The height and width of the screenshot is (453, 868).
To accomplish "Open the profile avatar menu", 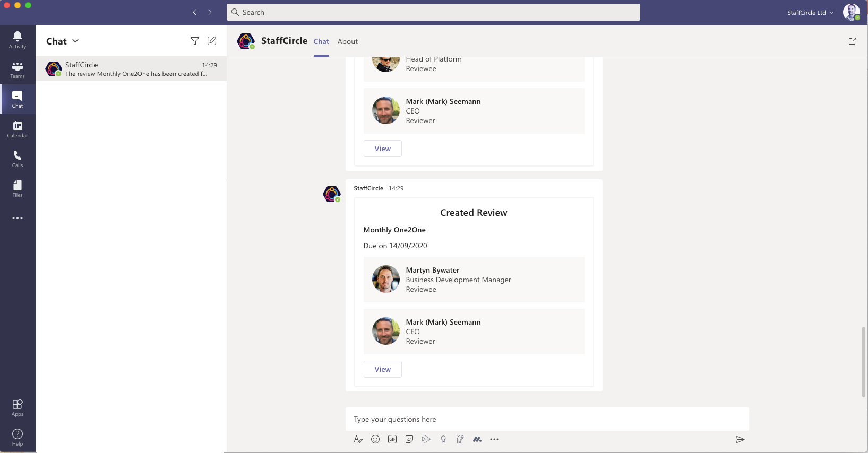I will tap(852, 12).
